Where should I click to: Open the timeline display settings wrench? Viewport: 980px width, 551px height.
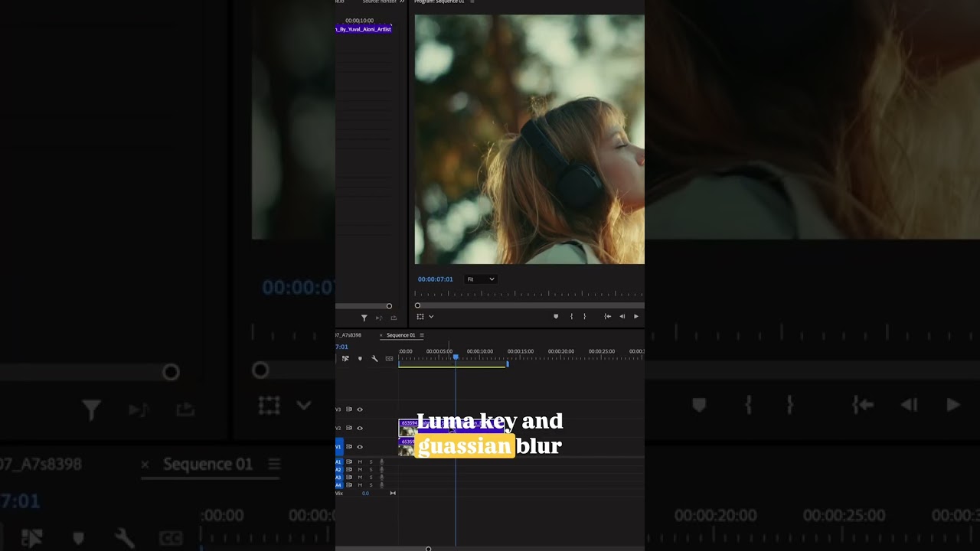click(x=374, y=358)
